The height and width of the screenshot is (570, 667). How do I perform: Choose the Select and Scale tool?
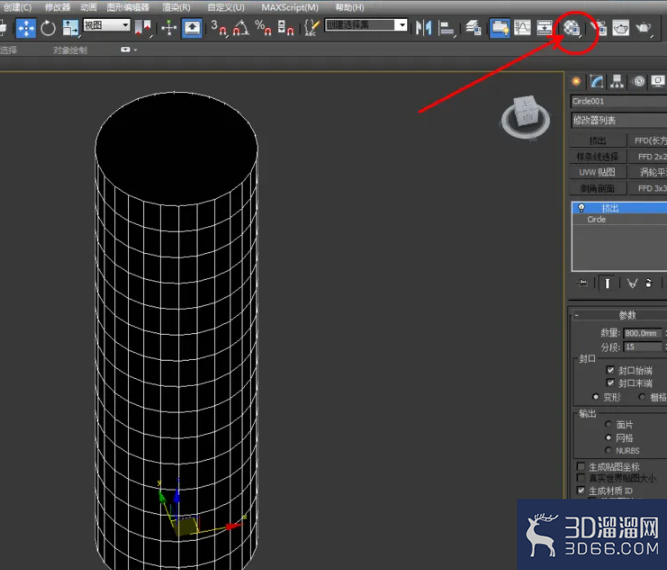tap(71, 28)
